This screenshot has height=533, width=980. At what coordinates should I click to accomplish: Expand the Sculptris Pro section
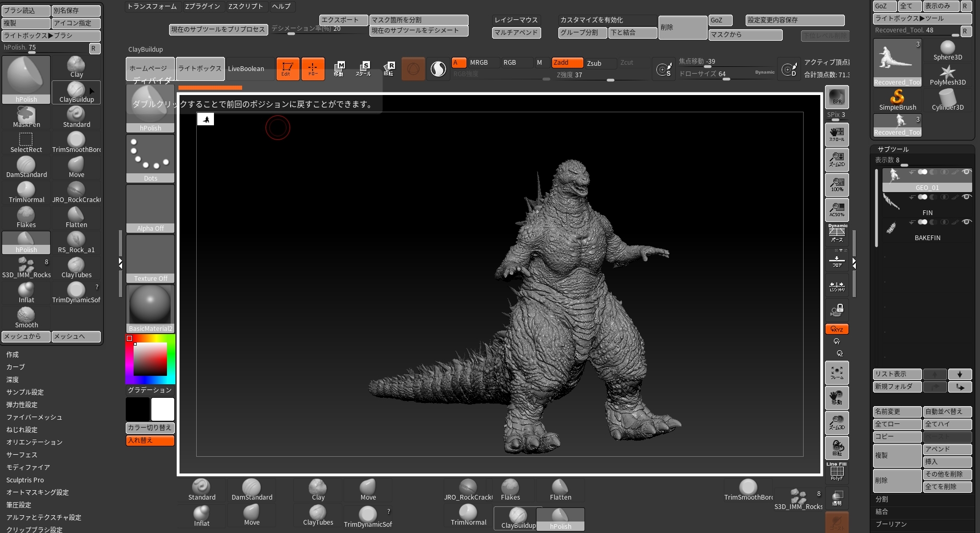25,480
